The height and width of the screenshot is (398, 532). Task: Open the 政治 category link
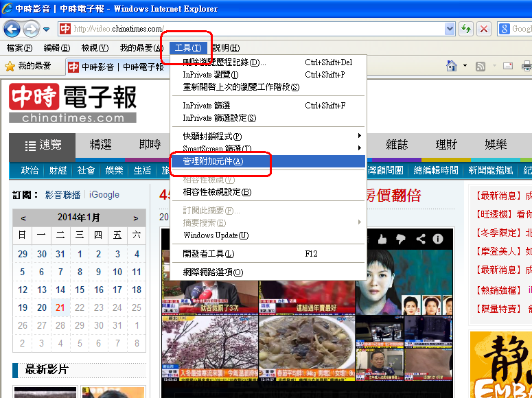(x=30, y=170)
